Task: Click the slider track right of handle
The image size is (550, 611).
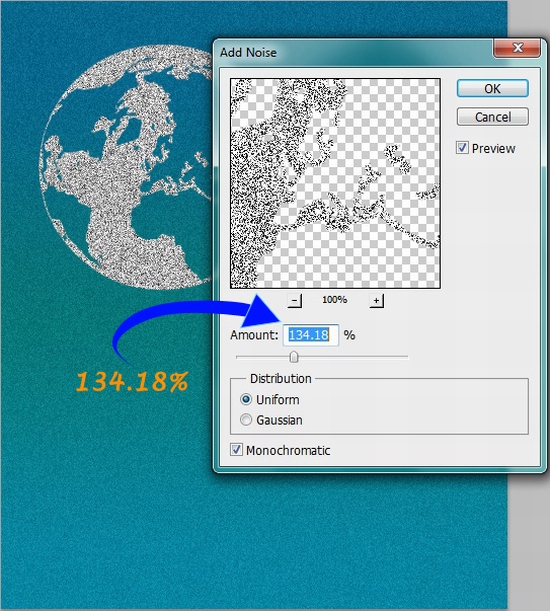Action: [x=353, y=356]
